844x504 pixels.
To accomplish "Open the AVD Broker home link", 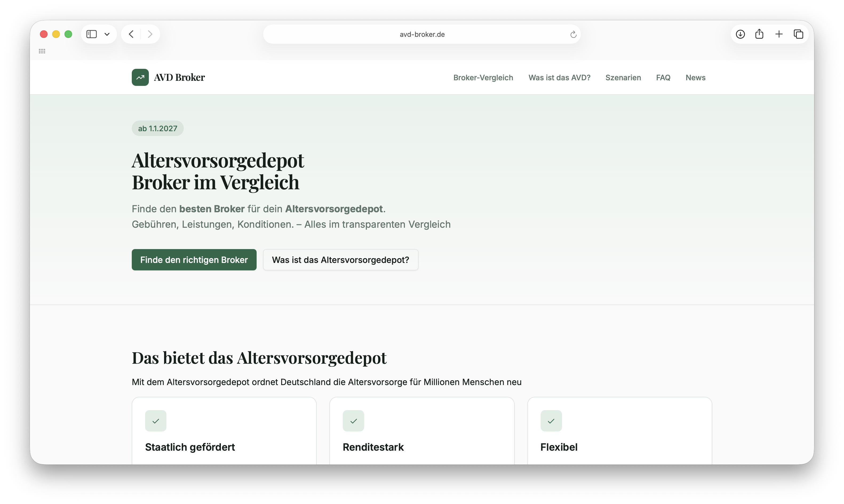I will point(169,77).
